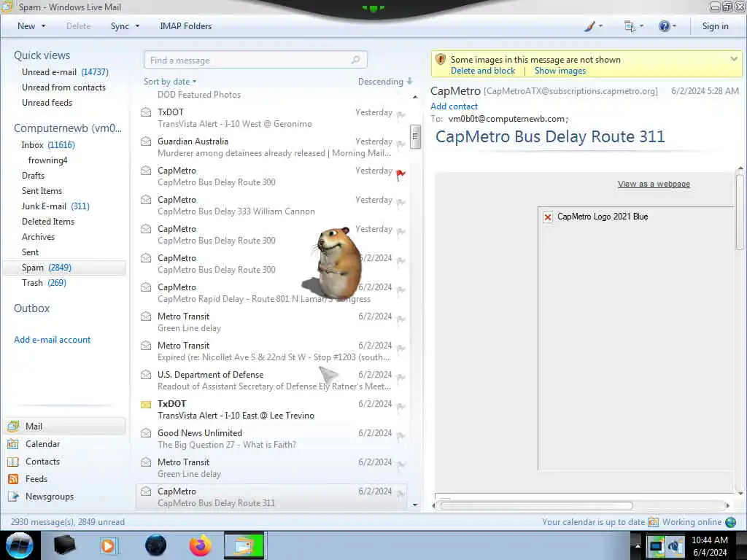Open the Sync dropdown arrow
The width and height of the screenshot is (747, 560).
(137, 26)
